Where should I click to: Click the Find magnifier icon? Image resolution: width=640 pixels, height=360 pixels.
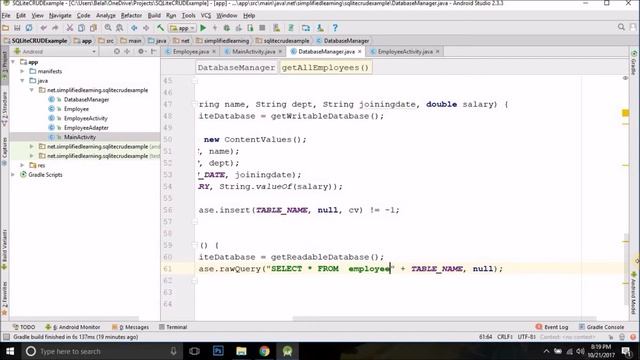tap(108, 28)
